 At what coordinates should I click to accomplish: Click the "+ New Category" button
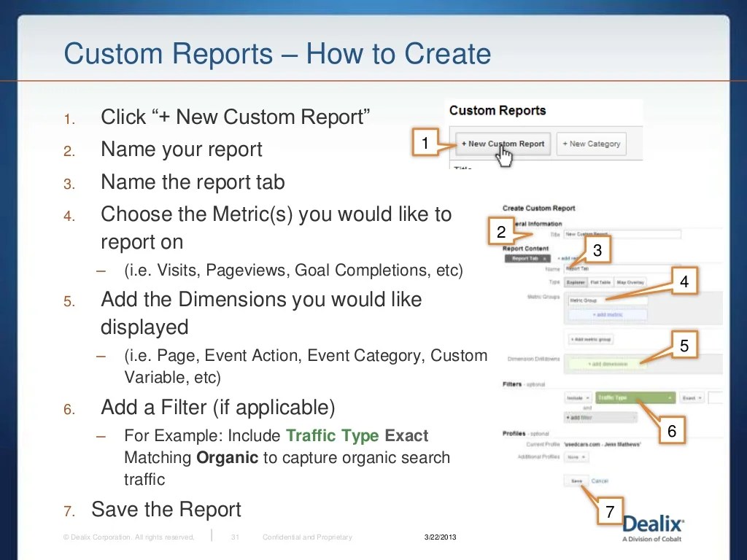click(591, 144)
